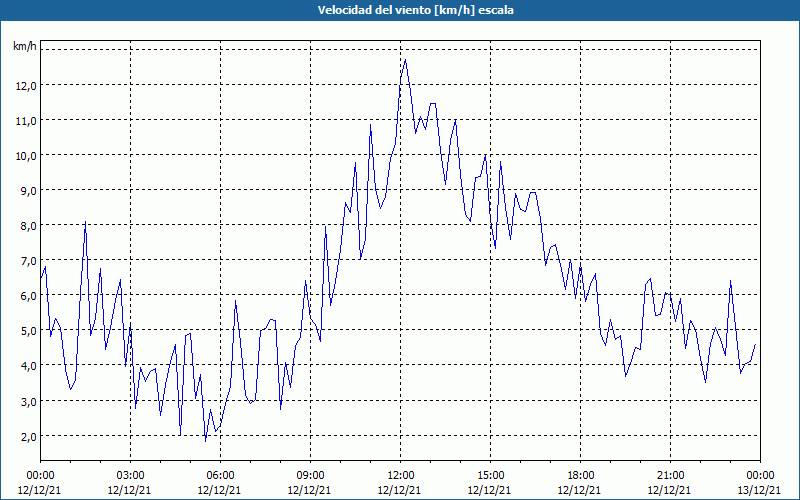Select the 5,0 y-axis value
The image size is (800, 500).
pyautogui.click(x=28, y=331)
